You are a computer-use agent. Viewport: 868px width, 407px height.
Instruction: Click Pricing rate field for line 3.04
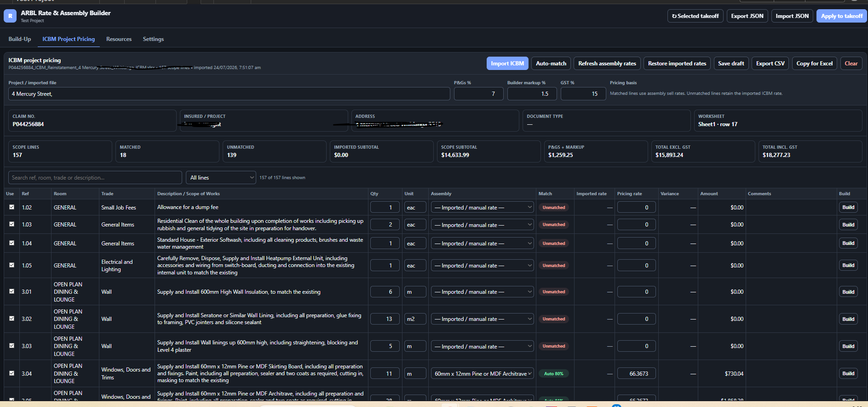click(636, 374)
